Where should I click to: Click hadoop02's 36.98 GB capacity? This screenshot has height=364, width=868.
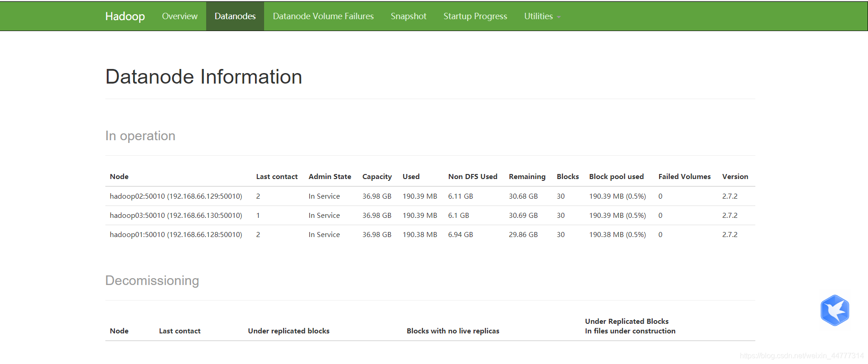point(377,196)
